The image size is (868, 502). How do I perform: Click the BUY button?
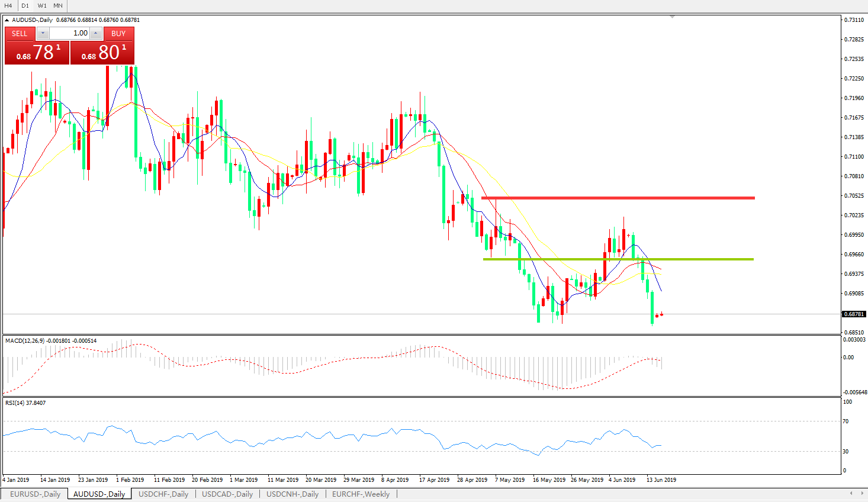tap(118, 34)
